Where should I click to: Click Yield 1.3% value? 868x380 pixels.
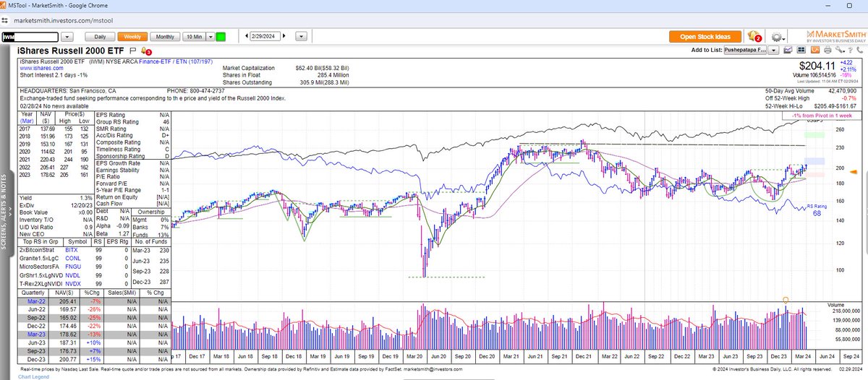tap(87, 197)
